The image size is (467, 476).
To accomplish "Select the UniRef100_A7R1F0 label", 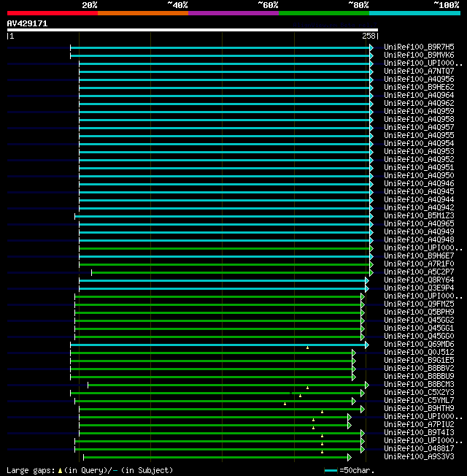I will [x=419, y=264].
